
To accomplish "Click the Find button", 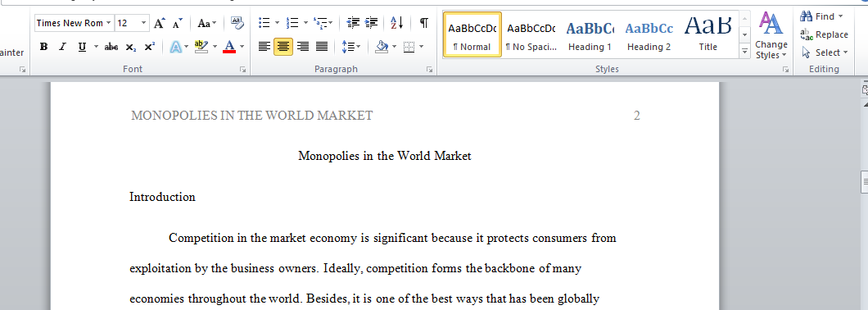I will (818, 16).
